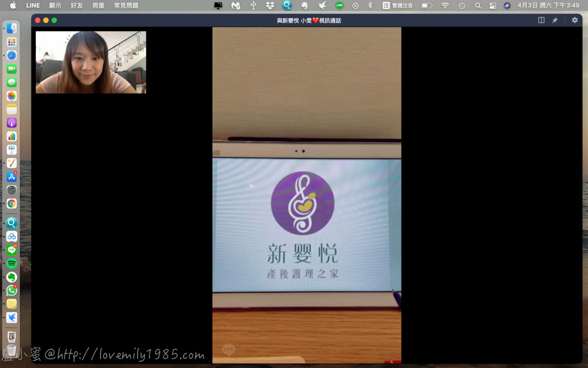Screen dimensions: 588x368
Task: Open System Preferences from the Dock
Action: [x=12, y=190]
